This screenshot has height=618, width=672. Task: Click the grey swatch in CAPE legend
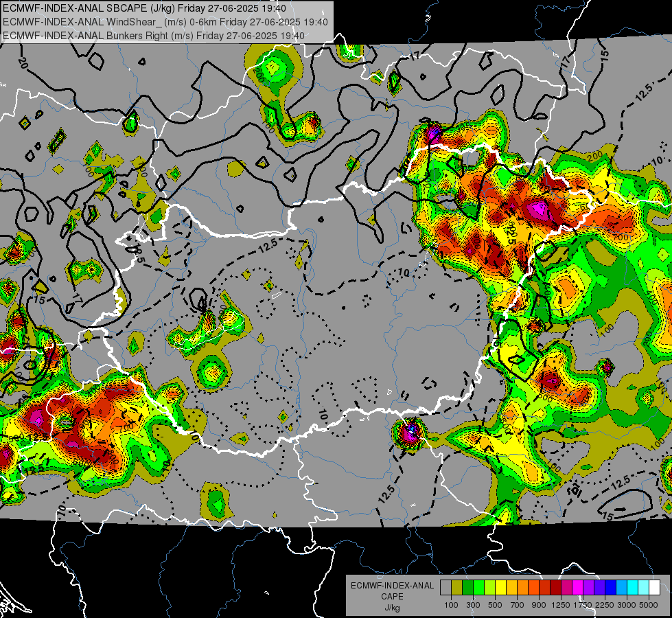tap(445, 588)
